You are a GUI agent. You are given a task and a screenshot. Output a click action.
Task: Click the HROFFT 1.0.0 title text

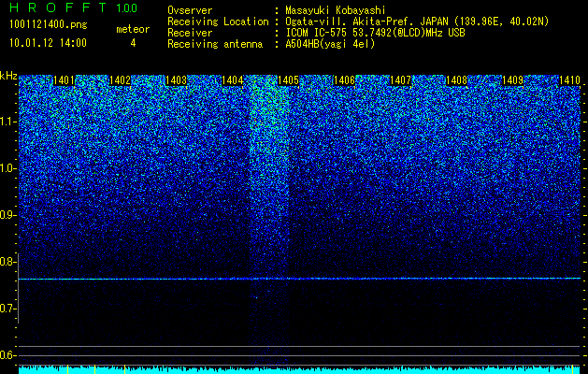74,7
